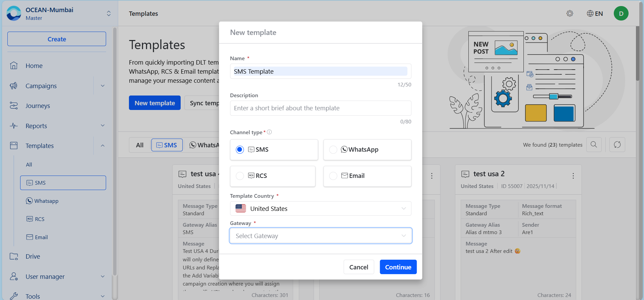Click the blue New template button
The width and height of the screenshot is (644, 300).
click(155, 103)
